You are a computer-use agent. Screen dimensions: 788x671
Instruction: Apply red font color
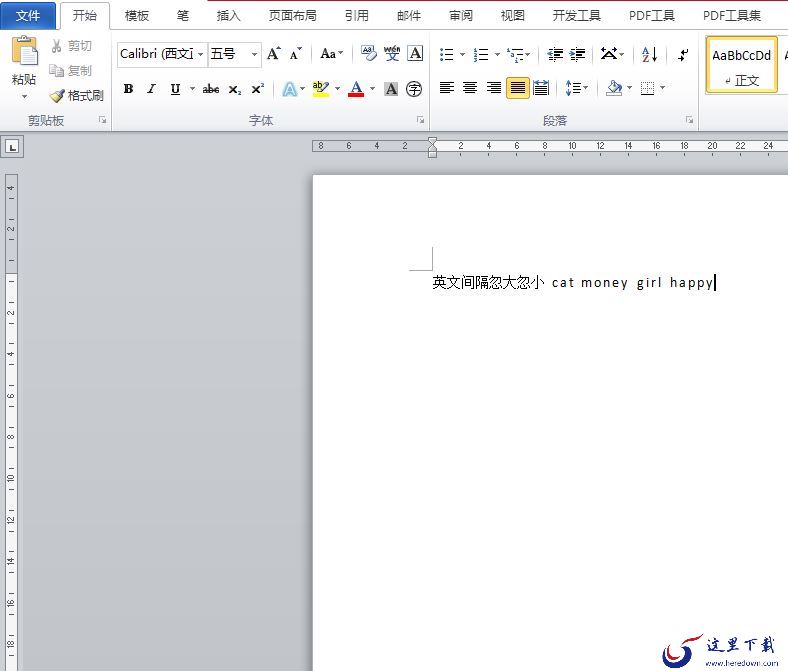(356, 89)
